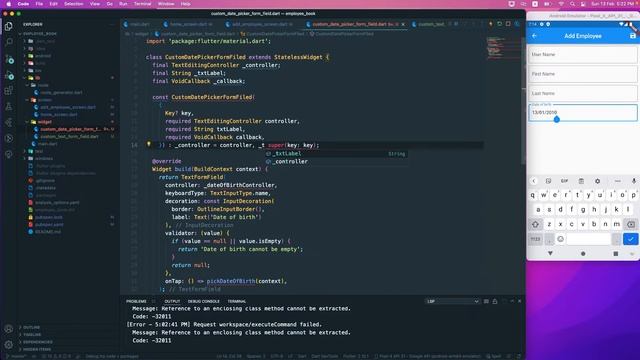
Task: Tap the Android recents square navigation button
Action: tap(616, 253)
